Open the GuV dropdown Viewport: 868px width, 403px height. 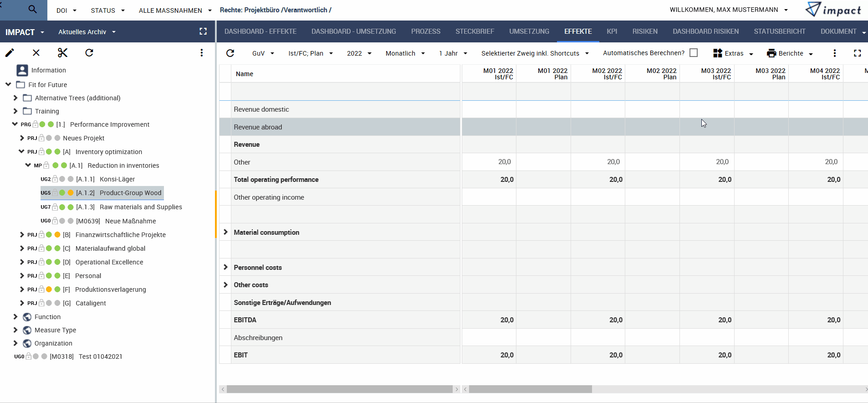click(263, 53)
